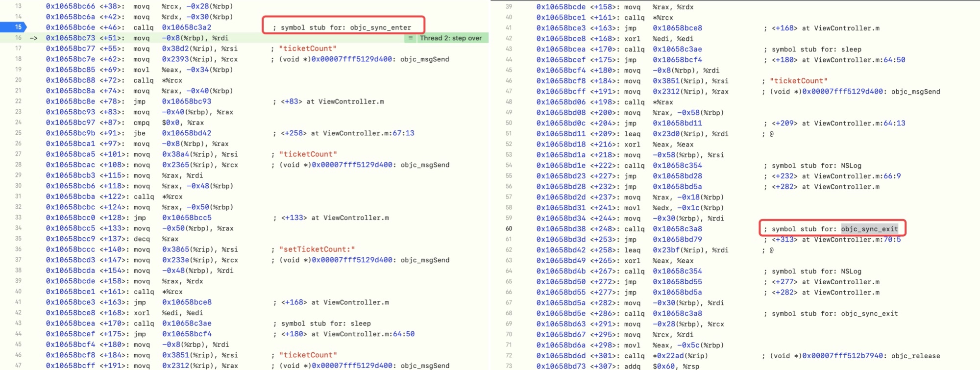The image size is (980, 370).
Task: Click jump target 0x10658bcc5 on line 33
Action: point(187,218)
